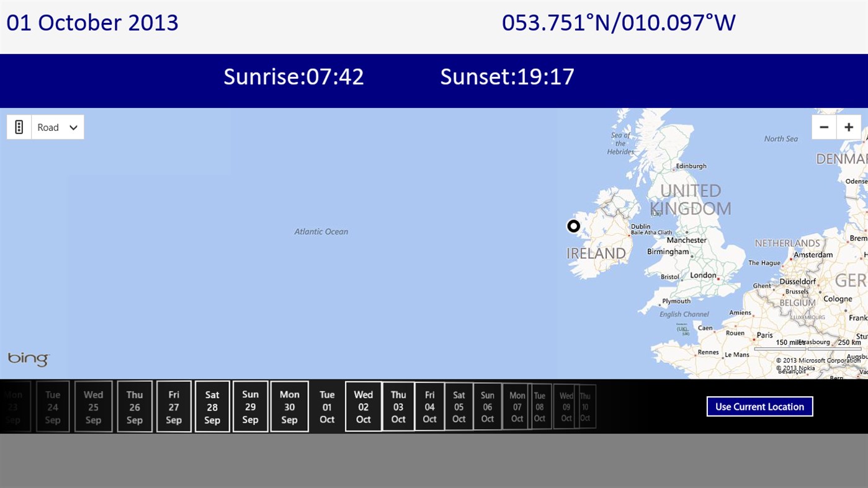Zoom in using the plus icon
Screen dimensions: 868x488
(849, 126)
